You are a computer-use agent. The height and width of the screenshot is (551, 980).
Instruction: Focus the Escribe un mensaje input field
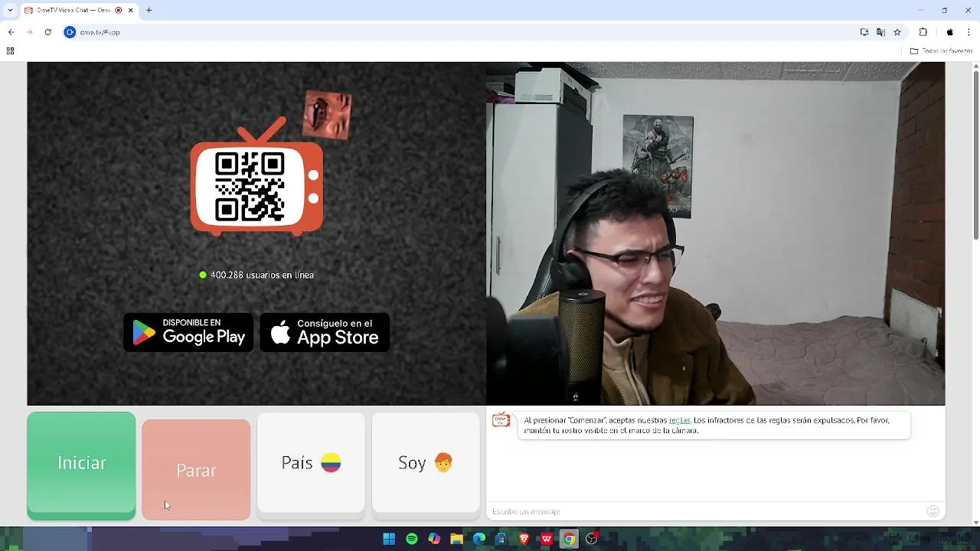(704, 511)
